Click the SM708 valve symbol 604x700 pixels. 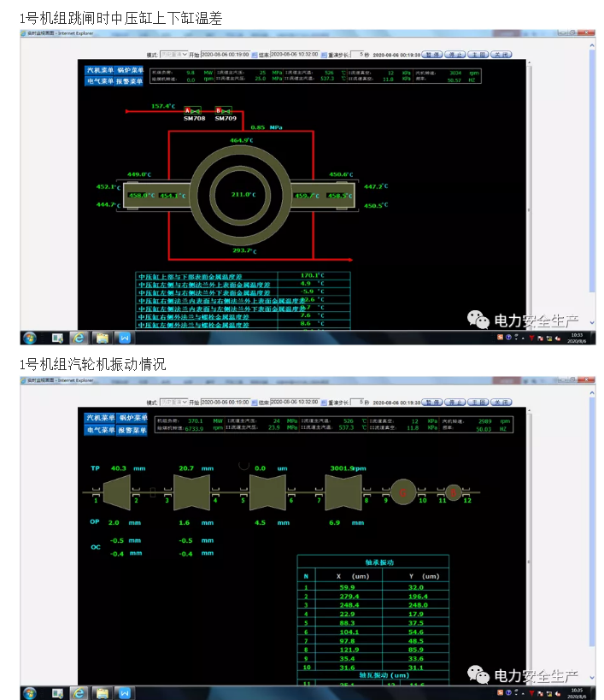pyautogui.click(x=194, y=111)
